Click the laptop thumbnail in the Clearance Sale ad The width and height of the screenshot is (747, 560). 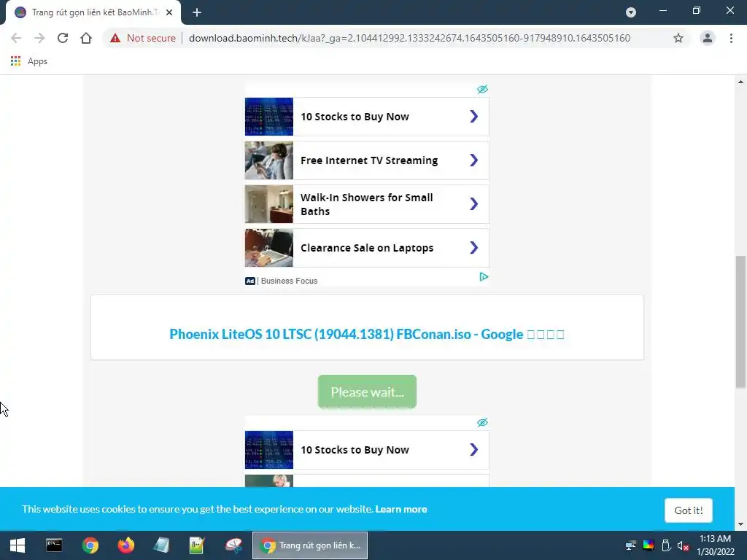point(269,248)
